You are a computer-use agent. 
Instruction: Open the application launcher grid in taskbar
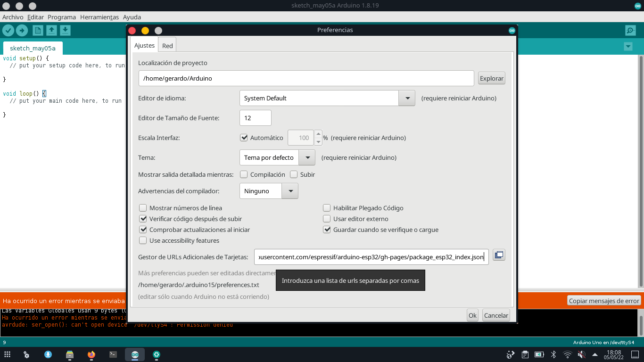point(7,354)
